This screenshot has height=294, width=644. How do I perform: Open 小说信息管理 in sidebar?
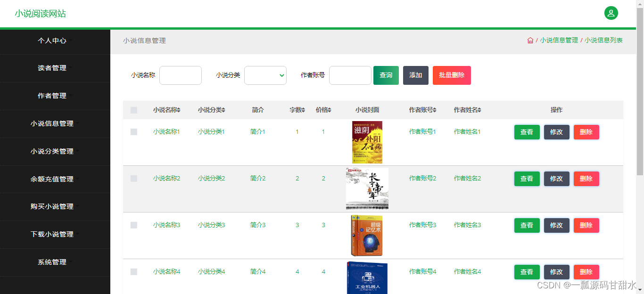(55, 123)
